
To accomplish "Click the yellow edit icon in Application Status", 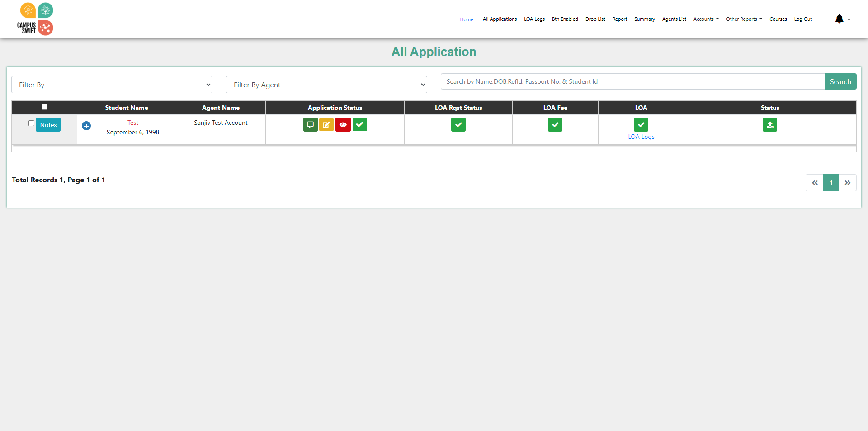I will [x=326, y=125].
